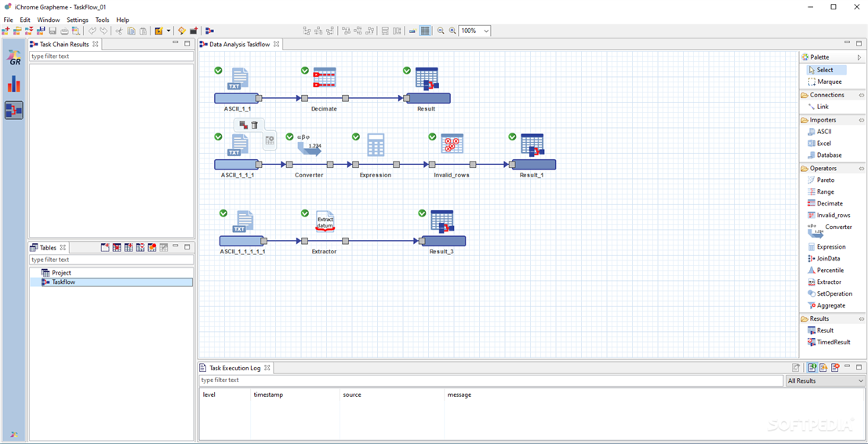Click the delete trash icon above ASCII_1_1_1
The width and height of the screenshot is (868, 444).
(255, 125)
